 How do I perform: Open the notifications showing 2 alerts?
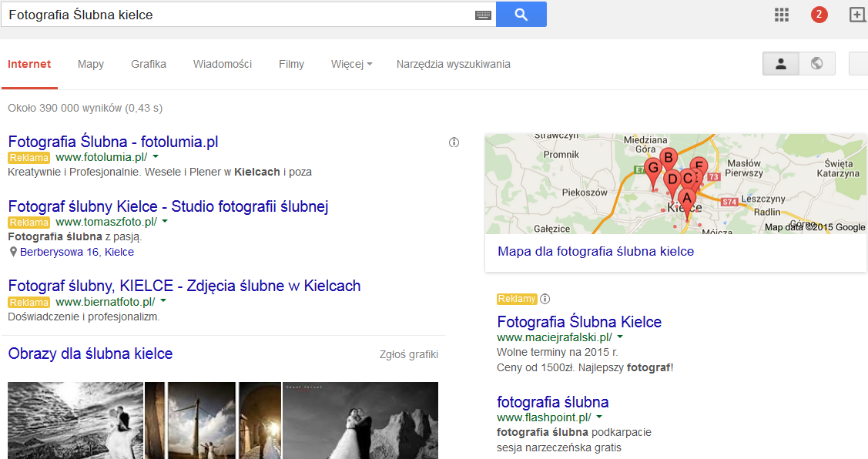tap(819, 14)
